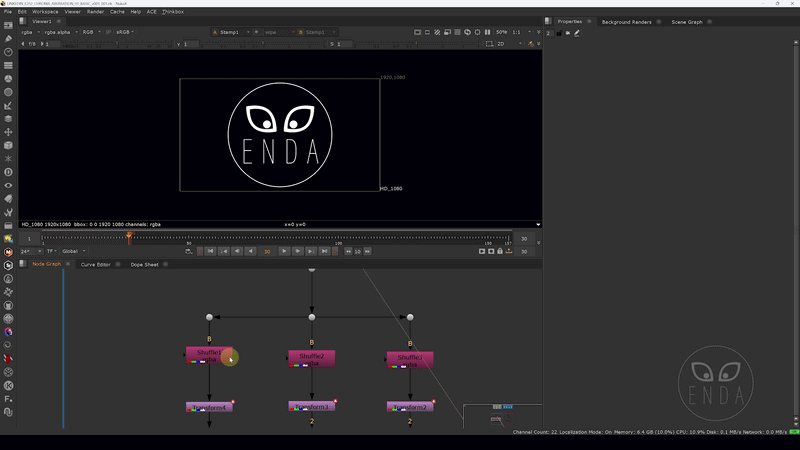Skip back by increment frames
Viewport: 800px width, 450px height.
click(348, 251)
